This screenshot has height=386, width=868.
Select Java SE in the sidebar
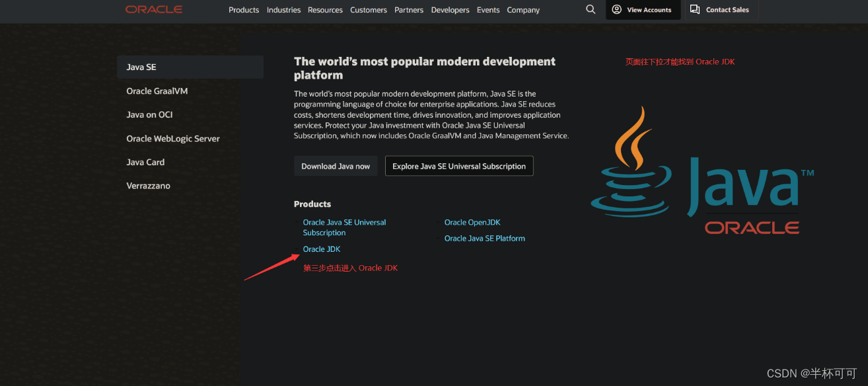point(190,67)
